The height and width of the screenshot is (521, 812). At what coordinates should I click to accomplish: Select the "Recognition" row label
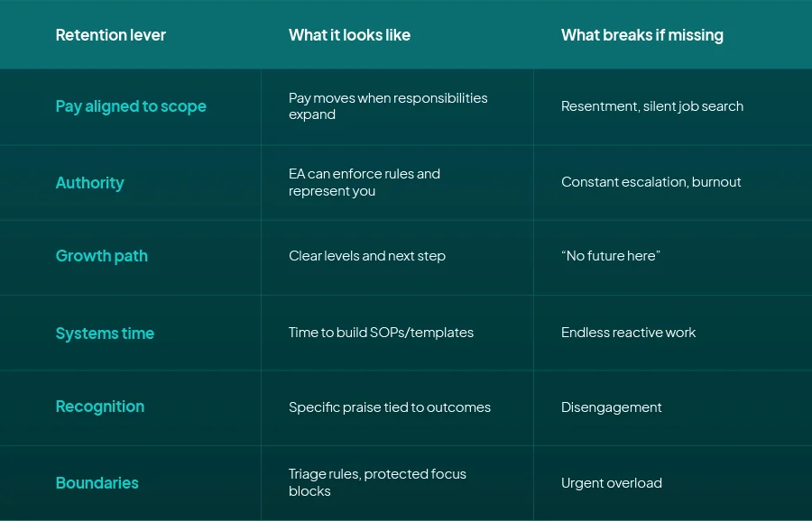click(99, 407)
